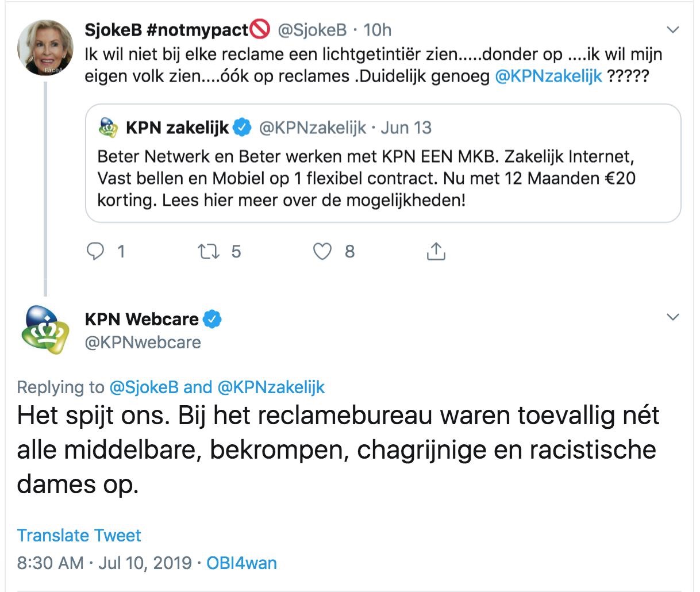Open SjokeB profile picture

tap(45, 48)
